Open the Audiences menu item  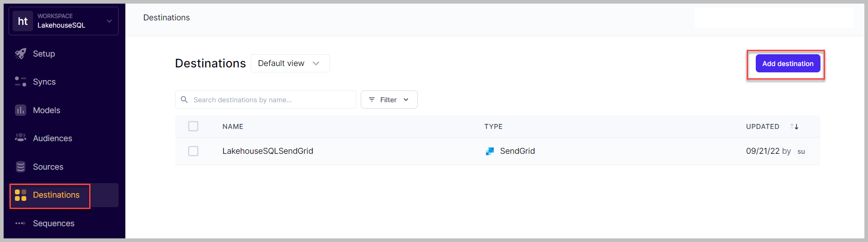click(52, 138)
